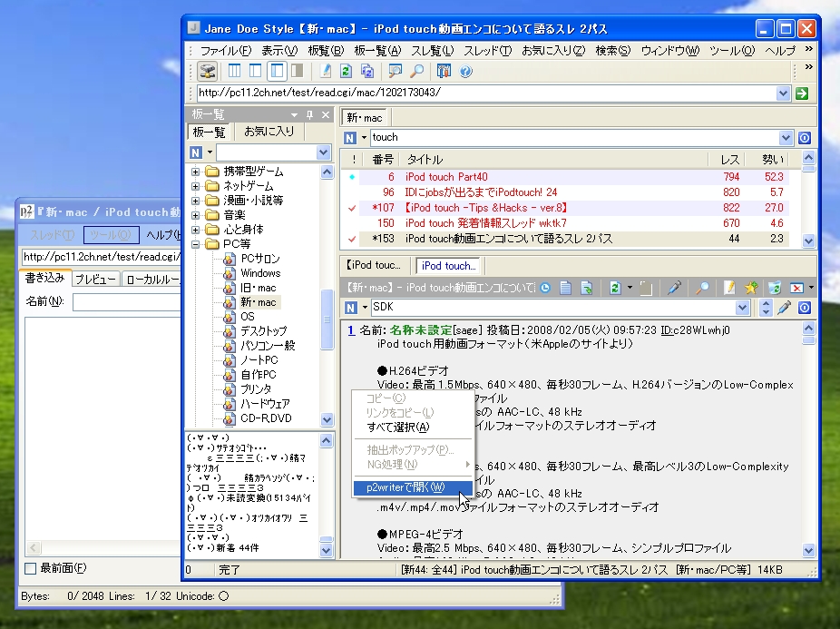This screenshot has height=629, width=840.
Task: Click the pen writer icon in thread toolbar
Action: pos(674,288)
